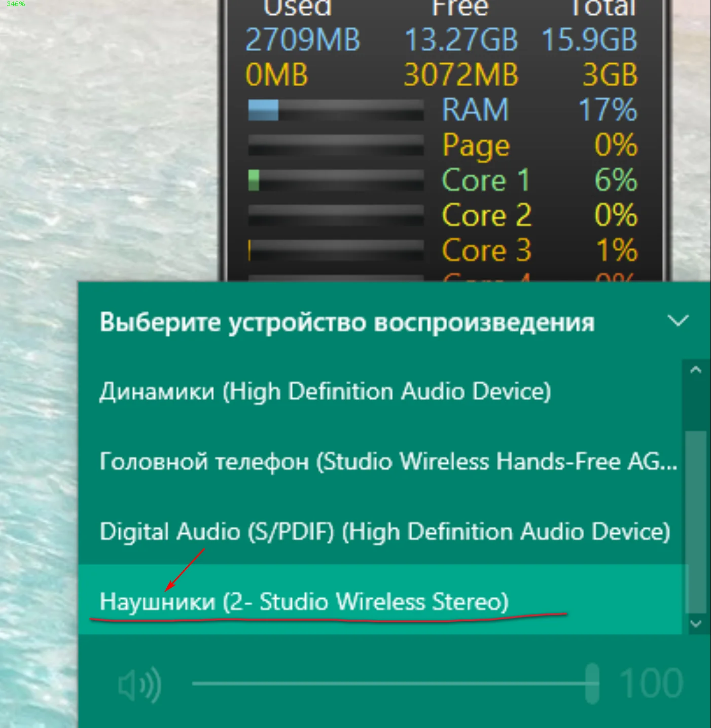The width and height of the screenshot is (711, 728).
Task: Click the volume level number 100
Action: [x=651, y=684]
